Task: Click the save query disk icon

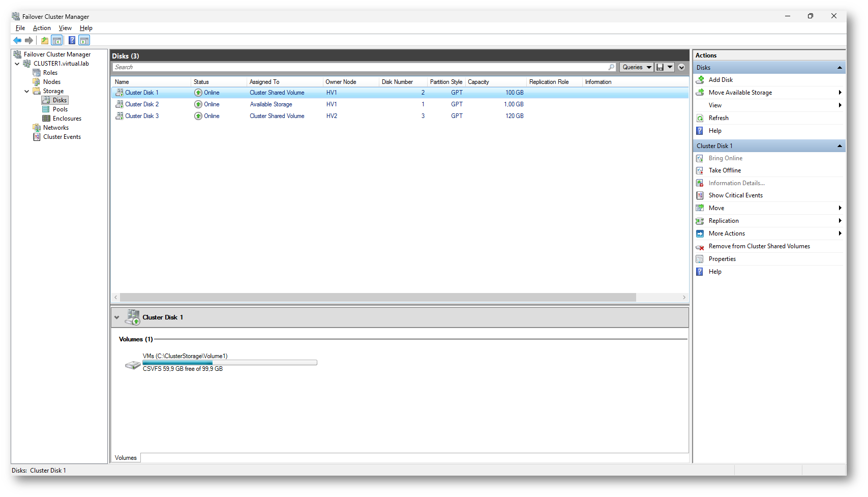Action: tap(660, 67)
